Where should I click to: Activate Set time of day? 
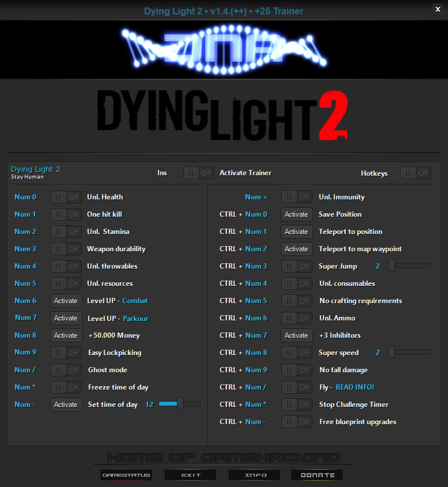pos(66,405)
